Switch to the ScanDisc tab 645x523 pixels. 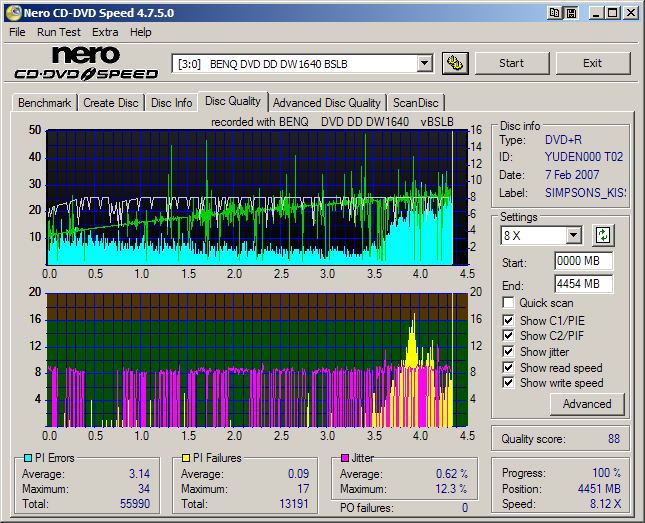[x=415, y=103]
